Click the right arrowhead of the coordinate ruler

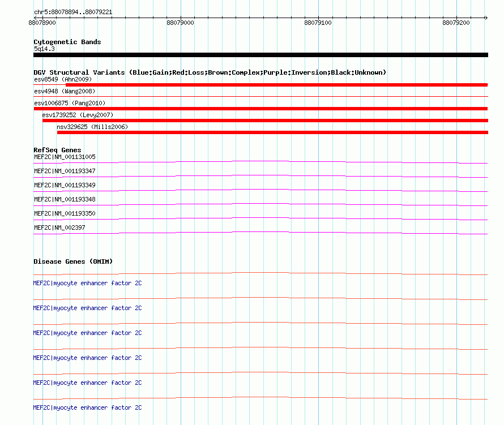[x=486, y=18]
